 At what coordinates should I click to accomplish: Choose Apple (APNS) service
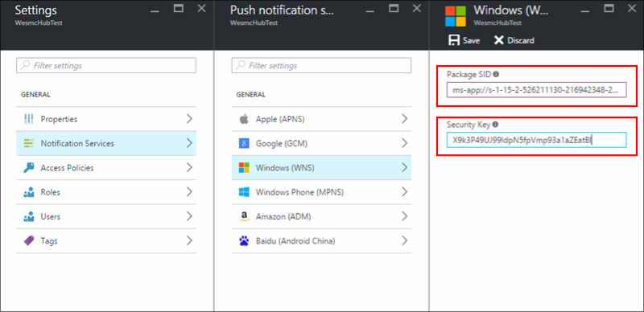click(321, 119)
